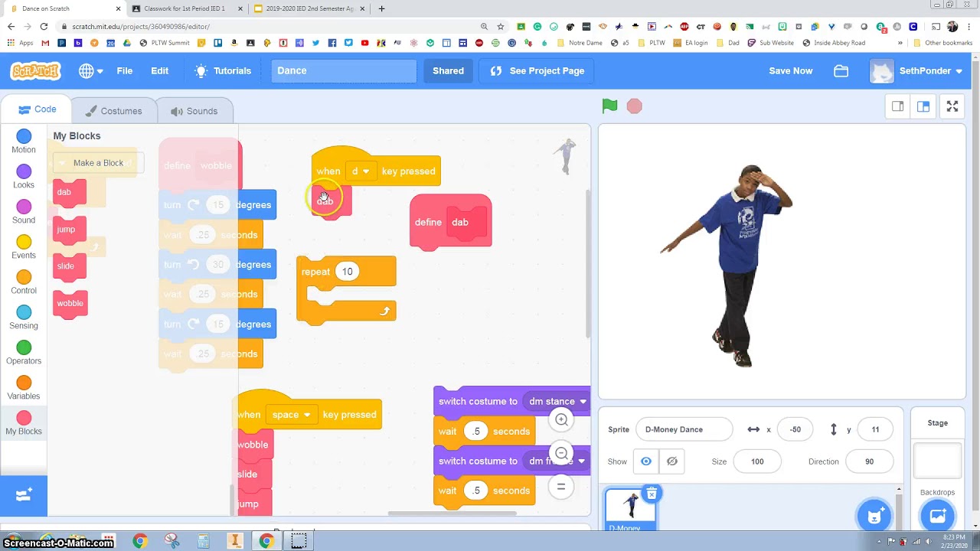
Task: Open the Edit menu
Action: 159,70
